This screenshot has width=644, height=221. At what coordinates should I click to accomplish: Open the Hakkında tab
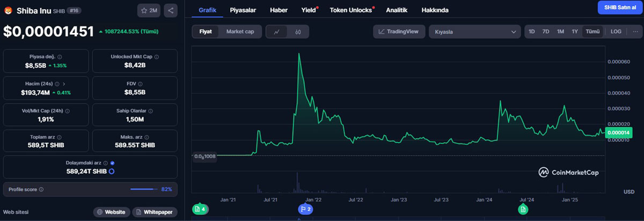435,10
